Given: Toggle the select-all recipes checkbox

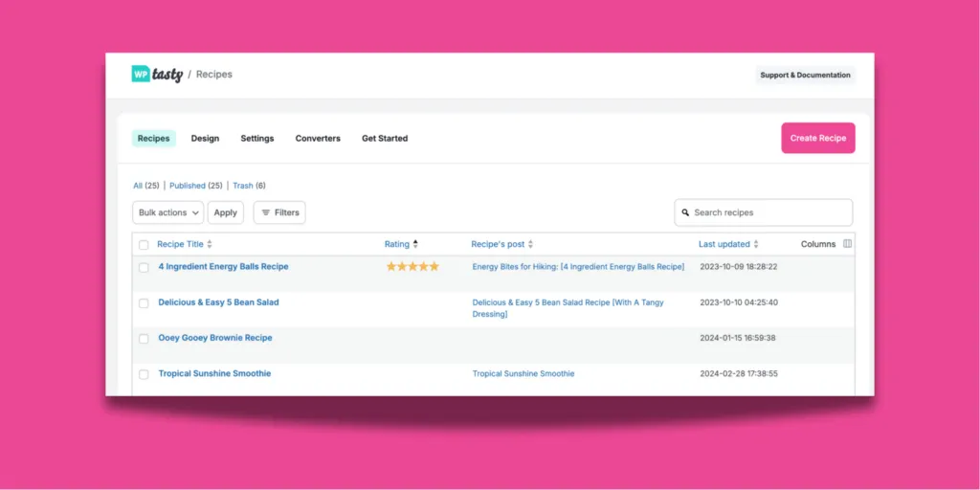Looking at the screenshot, I should point(144,245).
